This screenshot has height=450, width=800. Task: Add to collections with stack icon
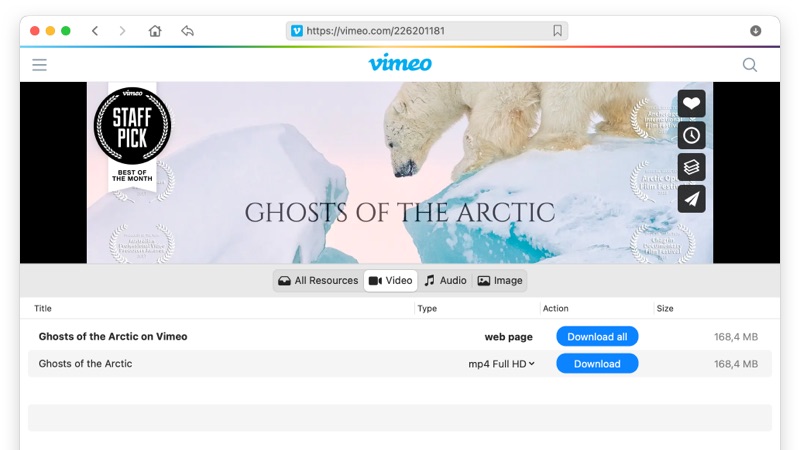691,167
